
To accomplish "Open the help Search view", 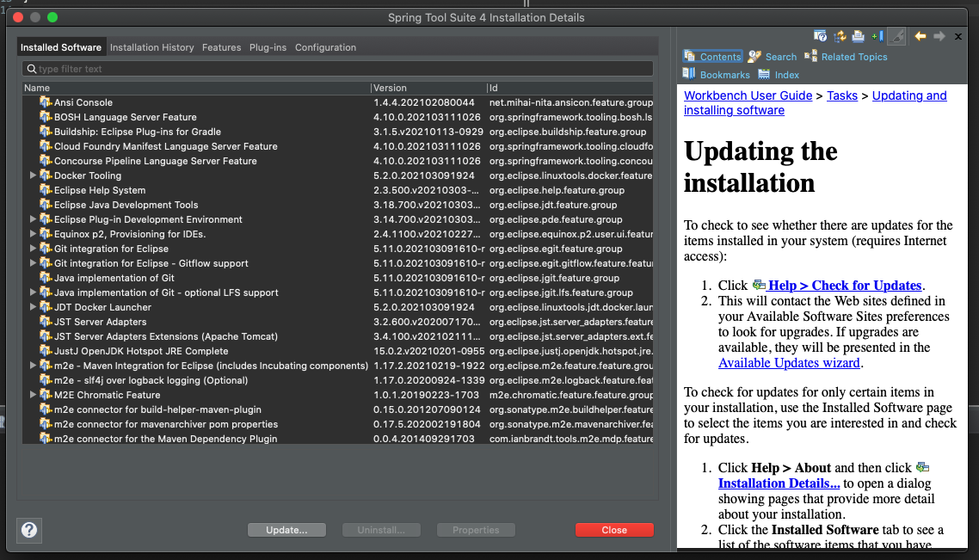I will (x=773, y=57).
